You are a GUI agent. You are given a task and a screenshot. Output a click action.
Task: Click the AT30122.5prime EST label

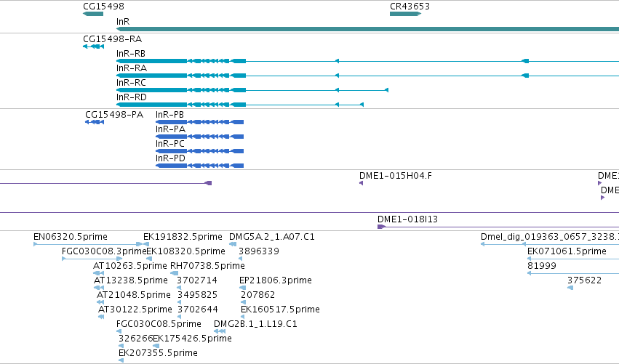tap(135, 310)
